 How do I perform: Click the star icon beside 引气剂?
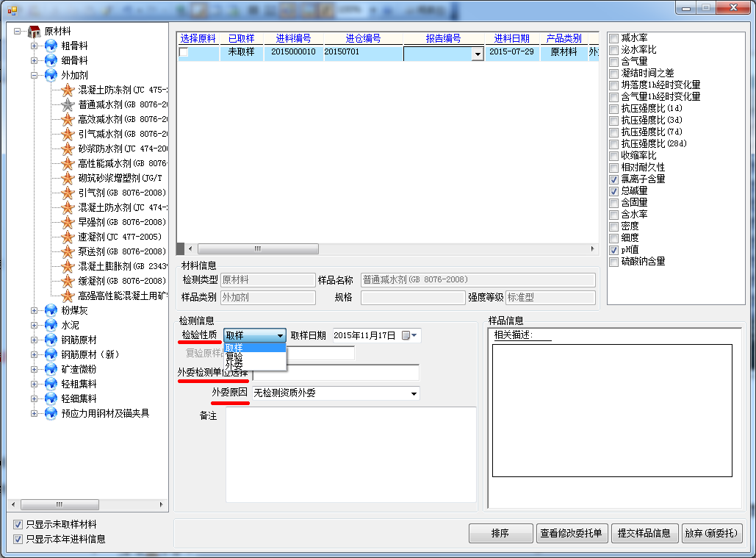coord(68,193)
